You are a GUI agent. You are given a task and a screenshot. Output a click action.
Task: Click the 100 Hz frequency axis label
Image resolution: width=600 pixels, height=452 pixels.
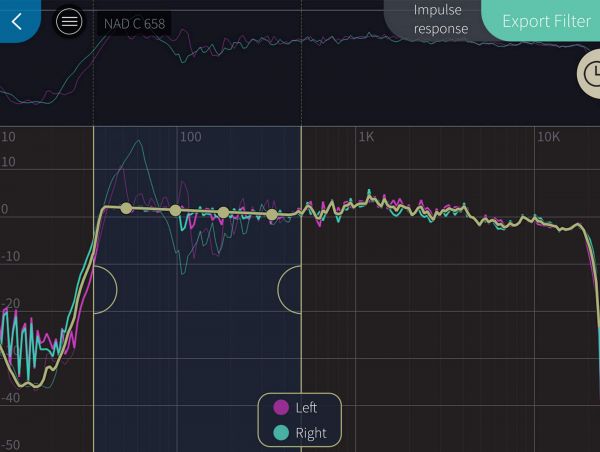point(190,136)
